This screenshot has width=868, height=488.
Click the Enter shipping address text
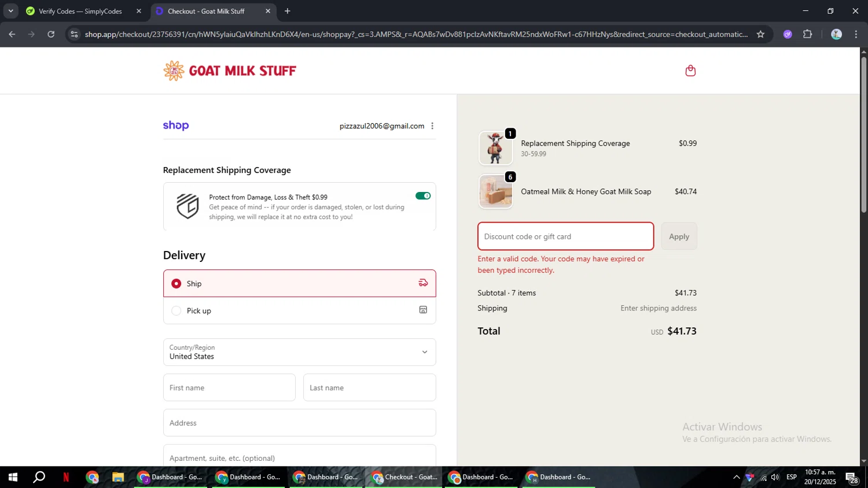tap(659, 308)
